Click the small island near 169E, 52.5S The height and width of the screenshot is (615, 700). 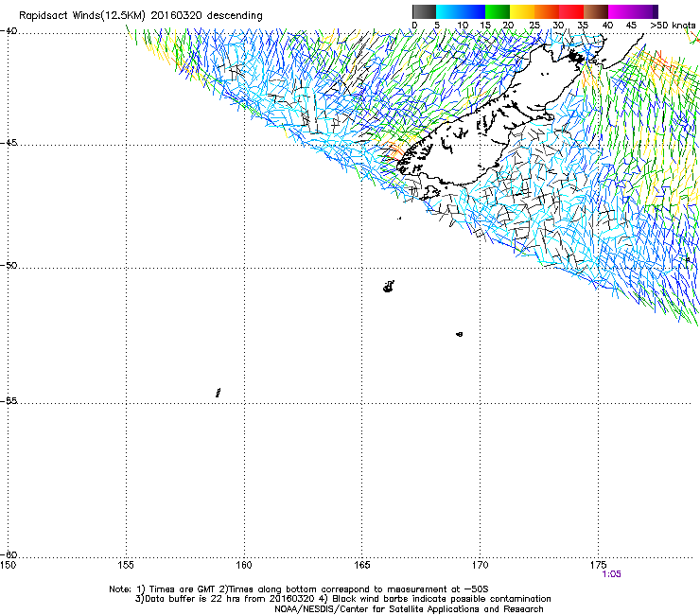tap(460, 334)
